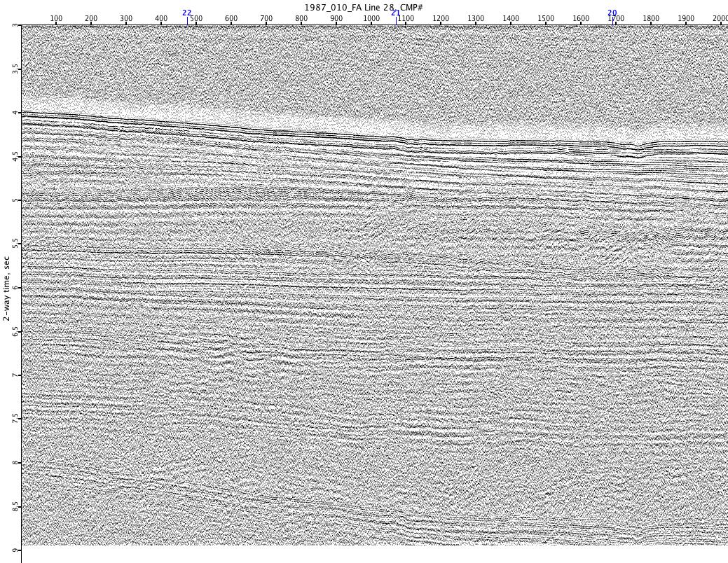Pick the 7.5 second time-axis label
728x563 pixels.
click(15, 419)
